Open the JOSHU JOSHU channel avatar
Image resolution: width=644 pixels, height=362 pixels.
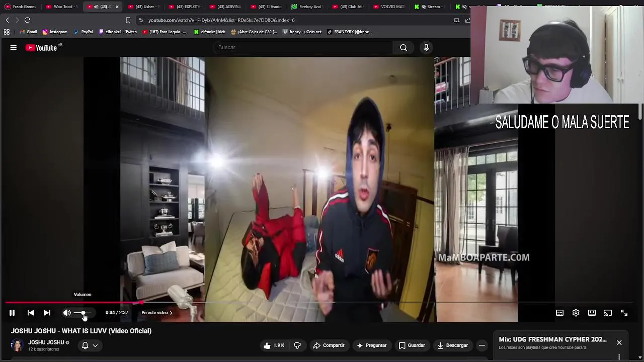pos(18,345)
